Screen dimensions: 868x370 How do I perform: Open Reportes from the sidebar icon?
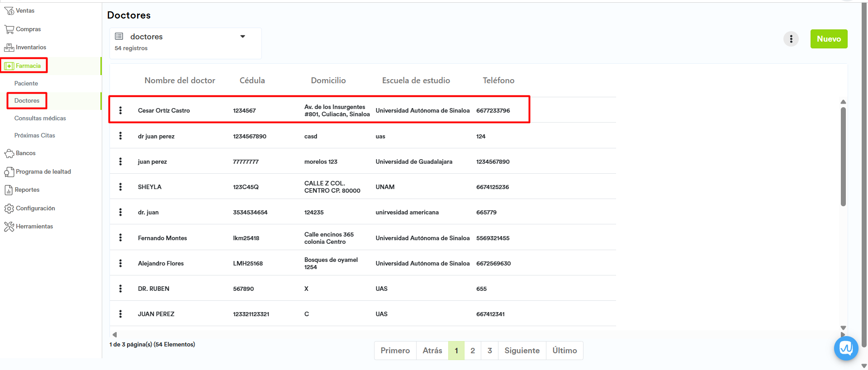9,190
